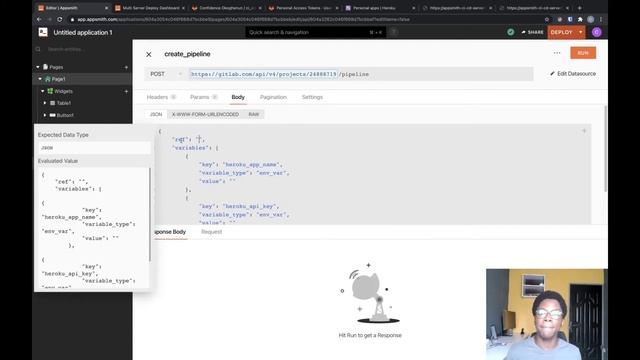Switch to the Params tab

coord(203,97)
